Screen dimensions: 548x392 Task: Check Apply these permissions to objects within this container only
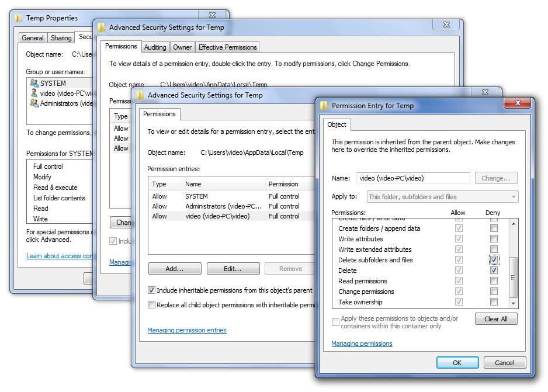point(335,322)
